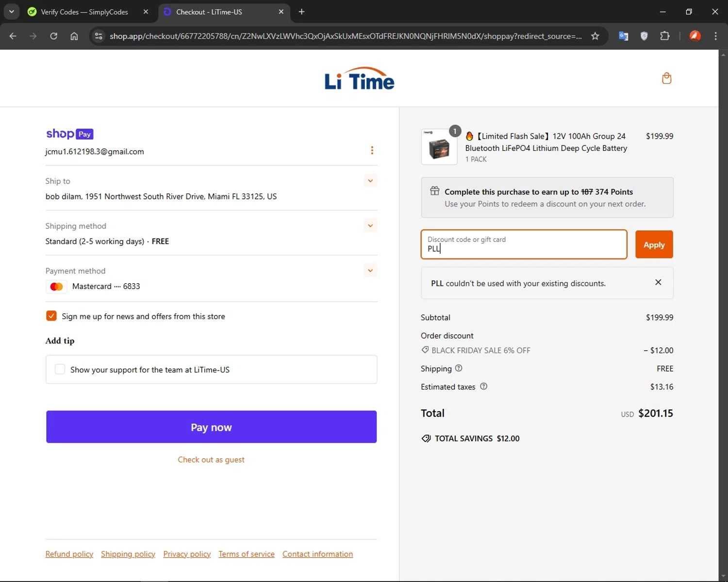Image resolution: width=728 pixels, height=582 pixels.
Task: Open the Refund policy link
Action: tap(69, 554)
